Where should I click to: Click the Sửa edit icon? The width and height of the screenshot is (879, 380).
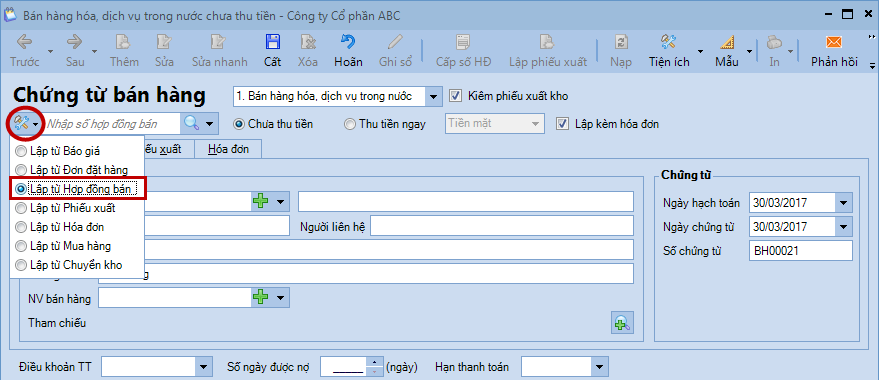165,42
